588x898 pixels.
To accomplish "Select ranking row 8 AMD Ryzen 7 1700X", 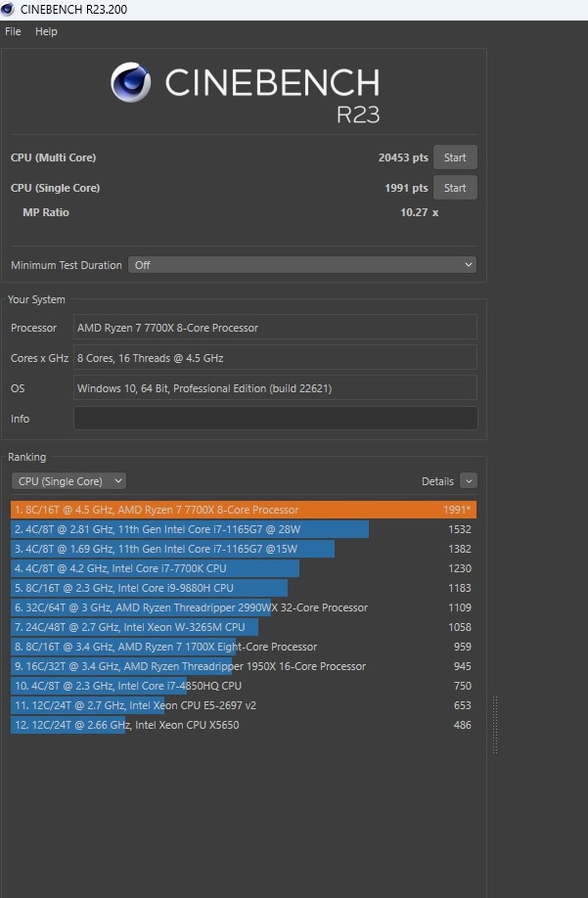I will [x=244, y=647].
